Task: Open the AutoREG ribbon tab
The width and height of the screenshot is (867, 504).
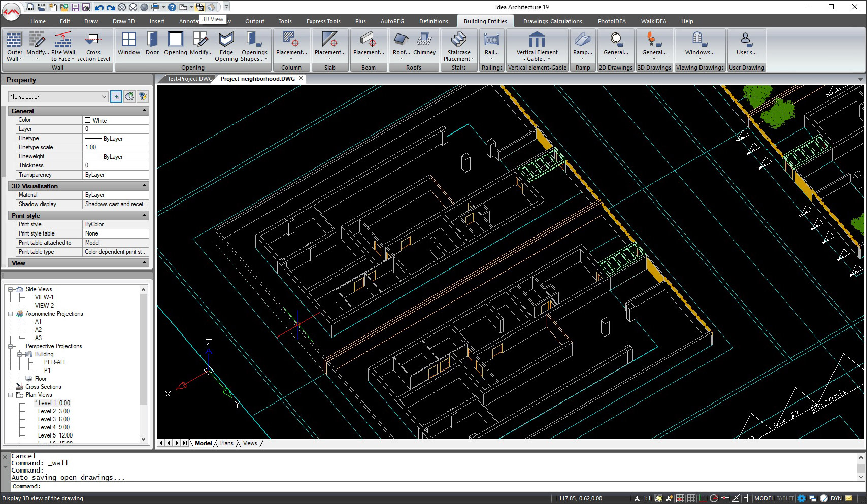Action: click(x=392, y=21)
